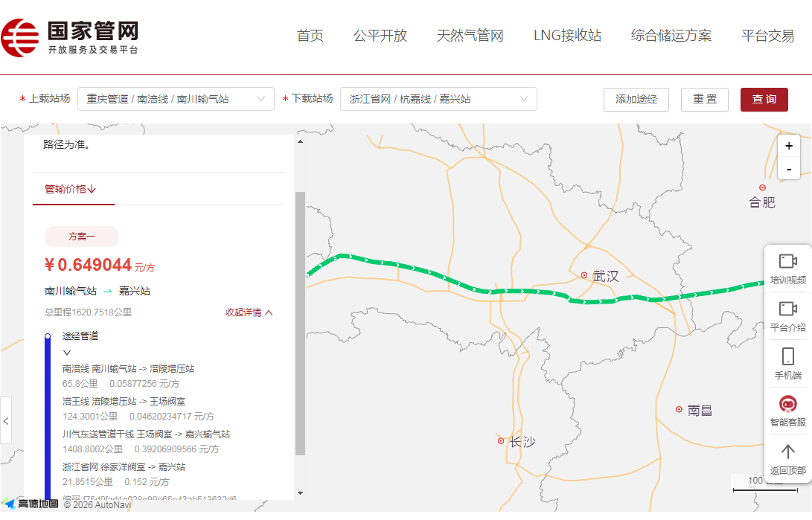Click the results panel scrollbar thumb

tap(300, 322)
